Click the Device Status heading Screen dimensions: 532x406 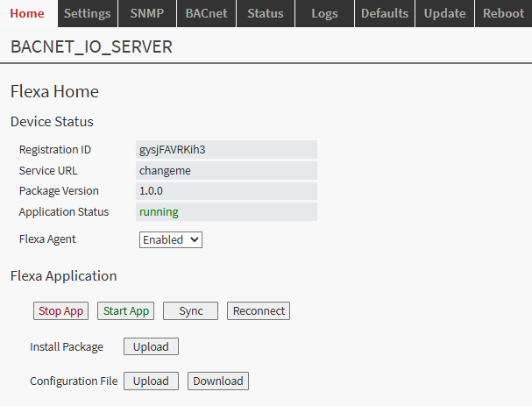(52, 122)
